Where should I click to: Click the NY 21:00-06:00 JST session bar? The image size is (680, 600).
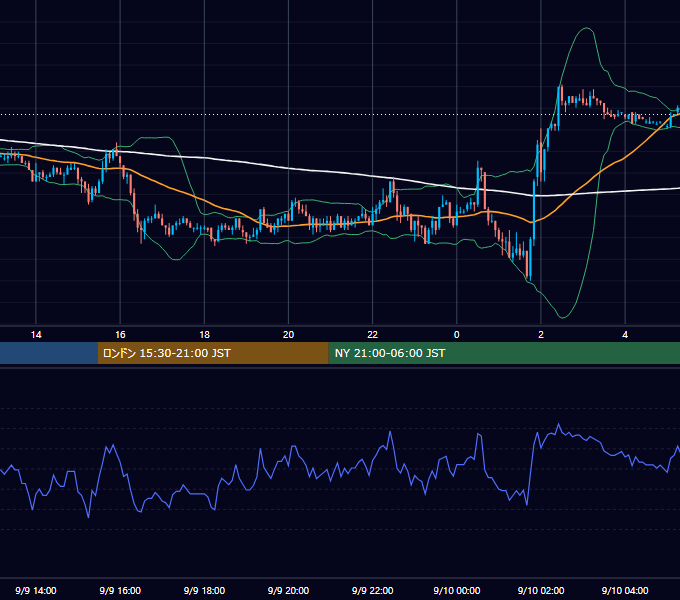[504, 353]
